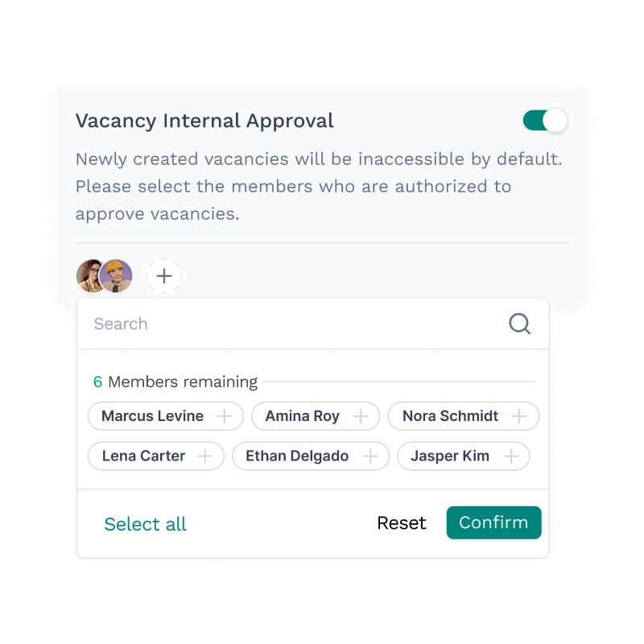Click the plus icon next to Lena Carter

click(x=206, y=456)
